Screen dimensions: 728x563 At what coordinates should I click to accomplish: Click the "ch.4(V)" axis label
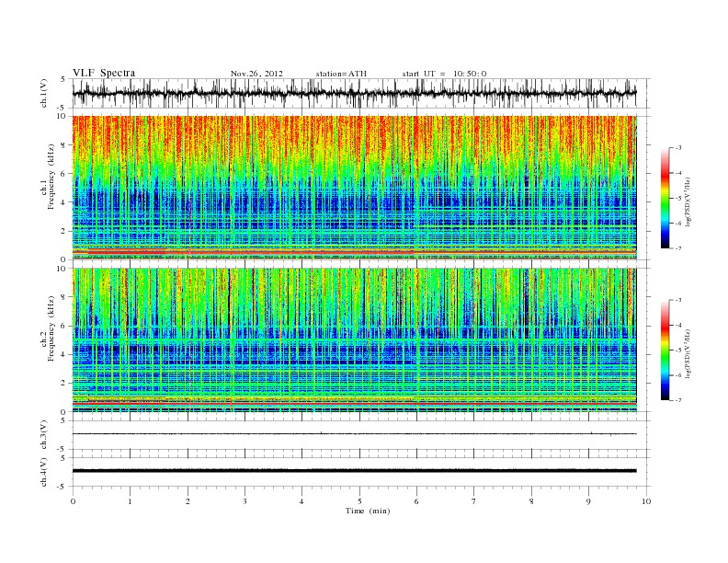44,472
